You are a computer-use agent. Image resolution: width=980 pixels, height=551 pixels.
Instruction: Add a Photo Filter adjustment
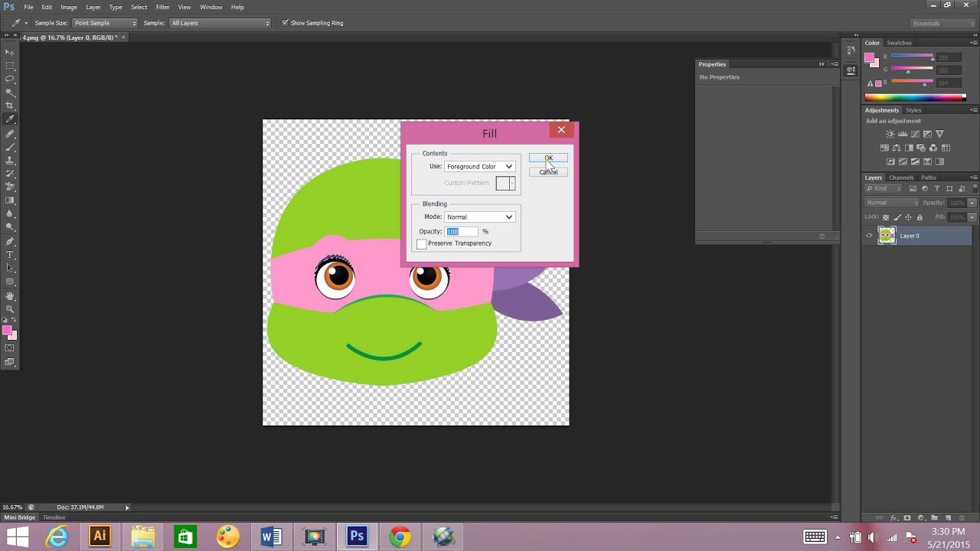coord(922,148)
